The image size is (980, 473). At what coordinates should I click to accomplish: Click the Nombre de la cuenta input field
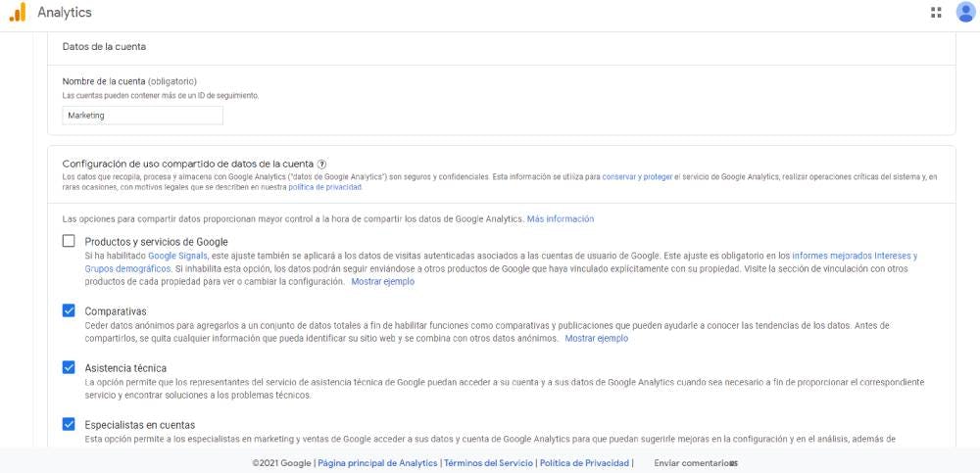142,116
